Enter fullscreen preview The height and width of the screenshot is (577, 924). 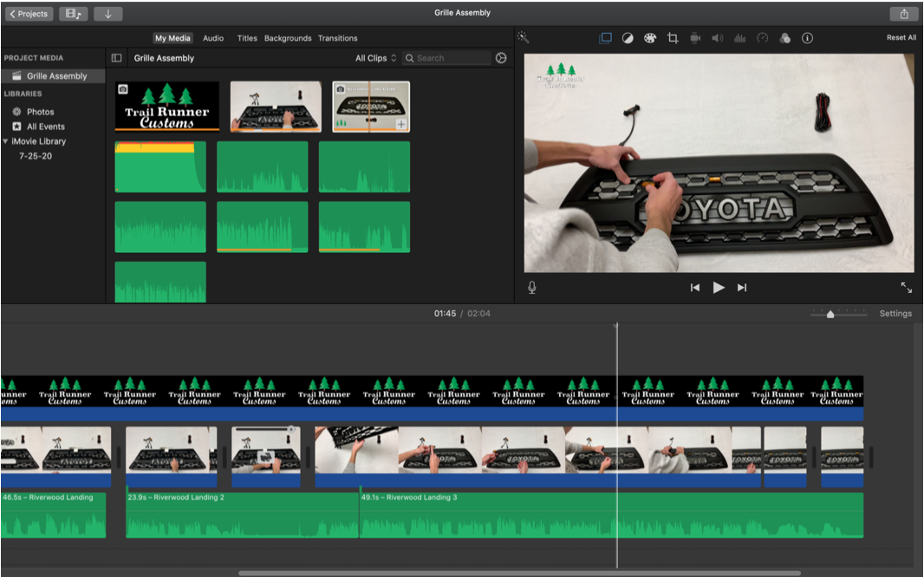click(907, 288)
